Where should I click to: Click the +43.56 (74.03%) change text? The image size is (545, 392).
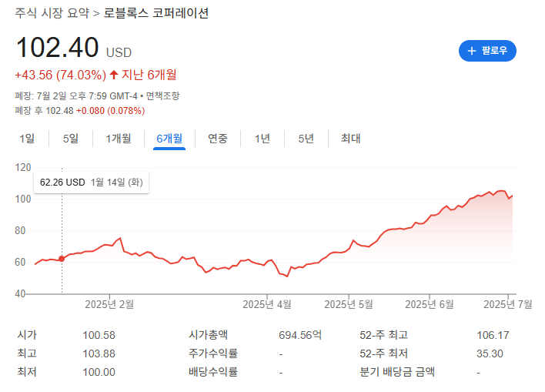click(61, 75)
